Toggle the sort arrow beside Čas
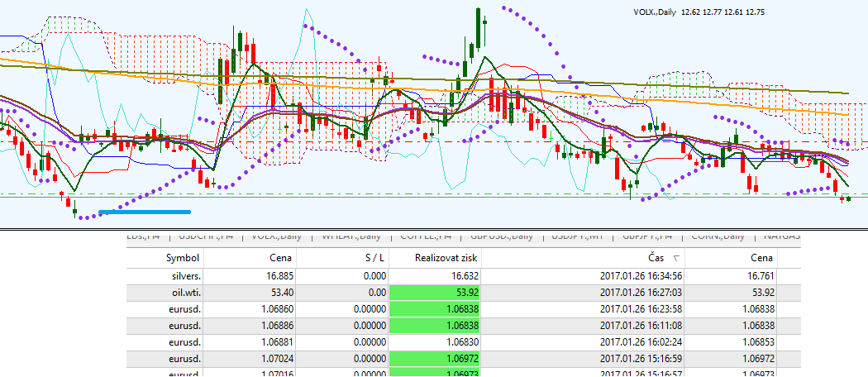868x377 pixels. (676, 259)
